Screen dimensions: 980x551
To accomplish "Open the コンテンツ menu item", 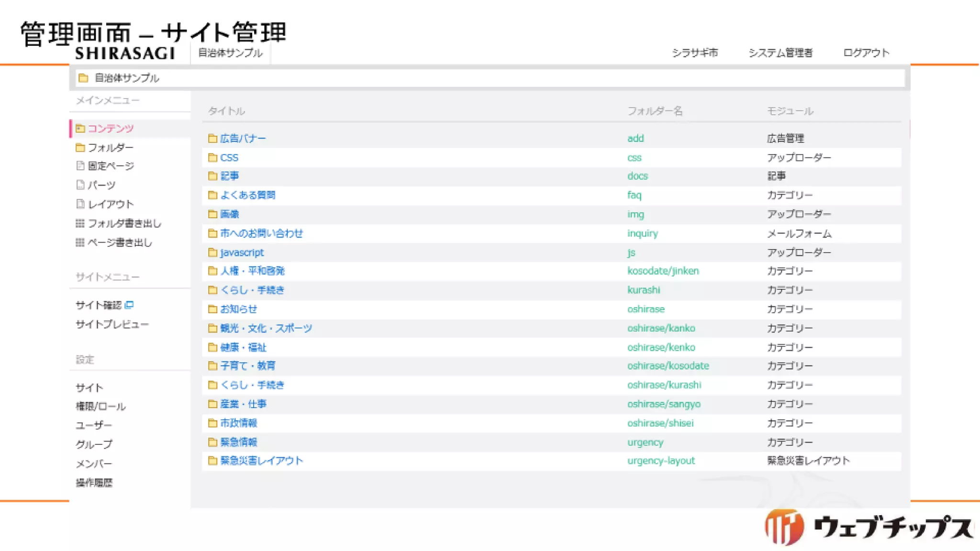I will [110, 129].
